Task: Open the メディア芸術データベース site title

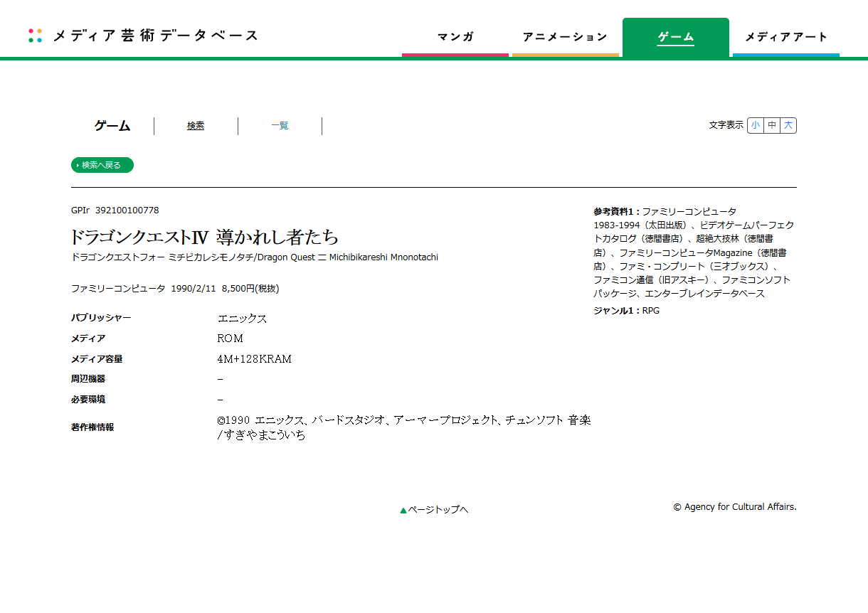Action: tap(156, 36)
